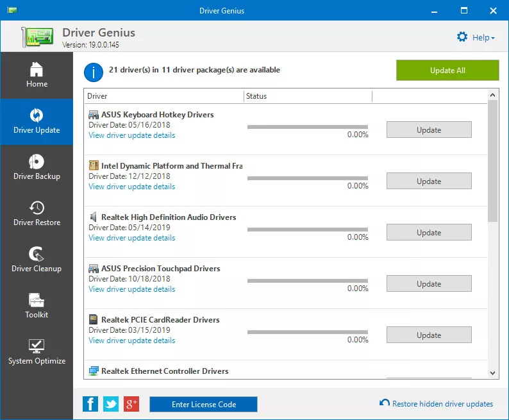Viewport: 509px width, 420px height.
Task: Select the Driver Update sidebar icon
Action: [x=37, y=115]
